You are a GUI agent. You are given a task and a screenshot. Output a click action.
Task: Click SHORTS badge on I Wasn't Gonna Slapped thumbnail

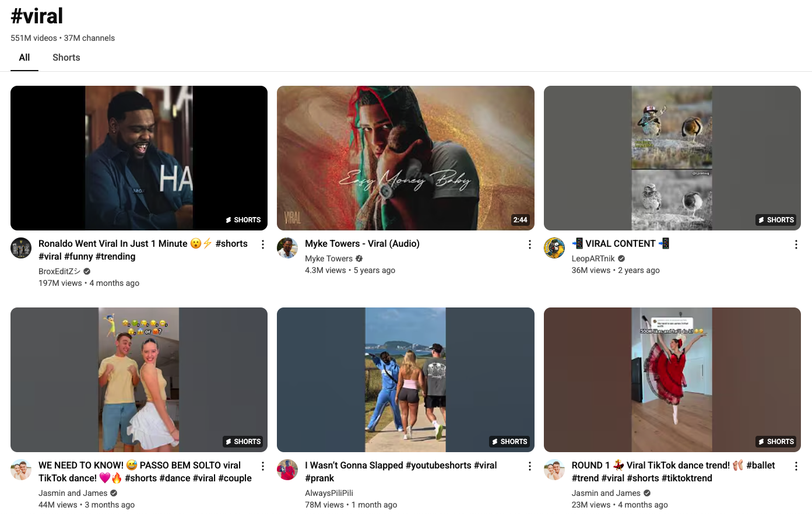tap(509, 442)
